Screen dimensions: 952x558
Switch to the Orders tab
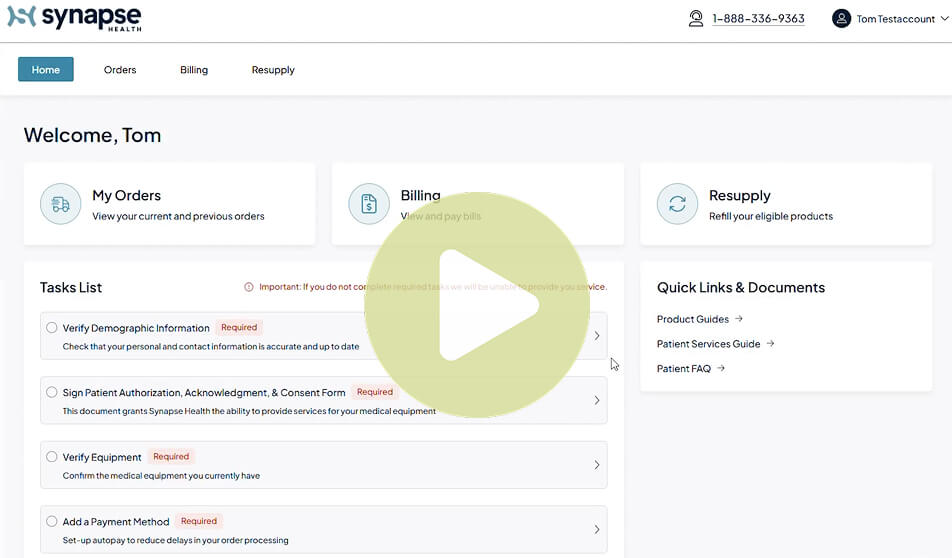[120, 70]
